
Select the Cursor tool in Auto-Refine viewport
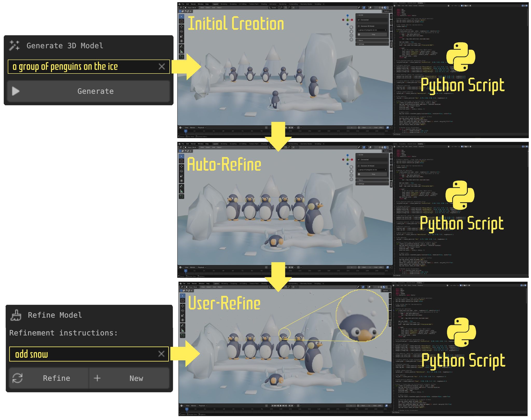[181, 161]
